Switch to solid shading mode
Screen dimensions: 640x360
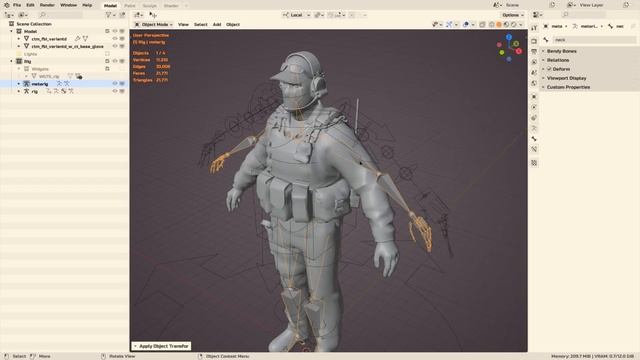click(499, 24)
